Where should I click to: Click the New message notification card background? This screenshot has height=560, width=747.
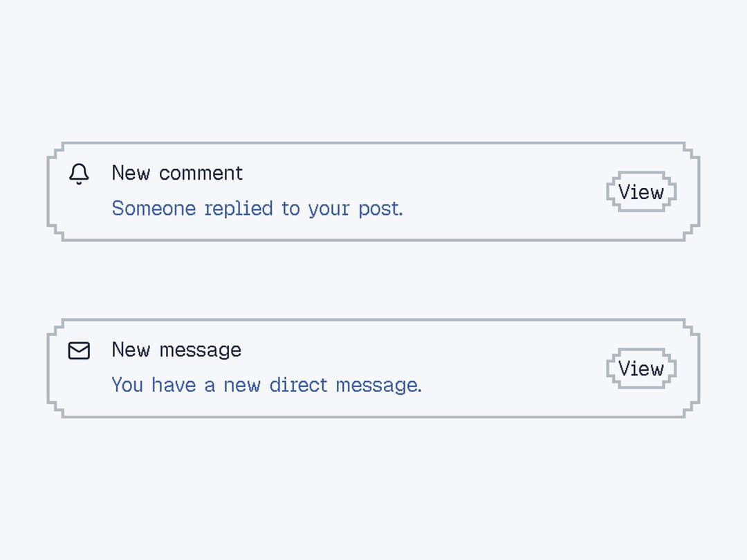373,368
